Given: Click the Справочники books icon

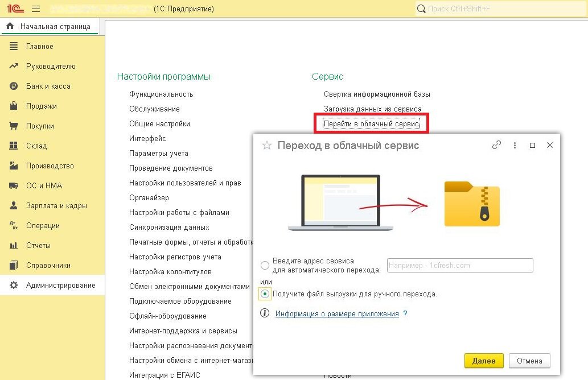Looking at the screenshot, I should (x=14, y=265).
